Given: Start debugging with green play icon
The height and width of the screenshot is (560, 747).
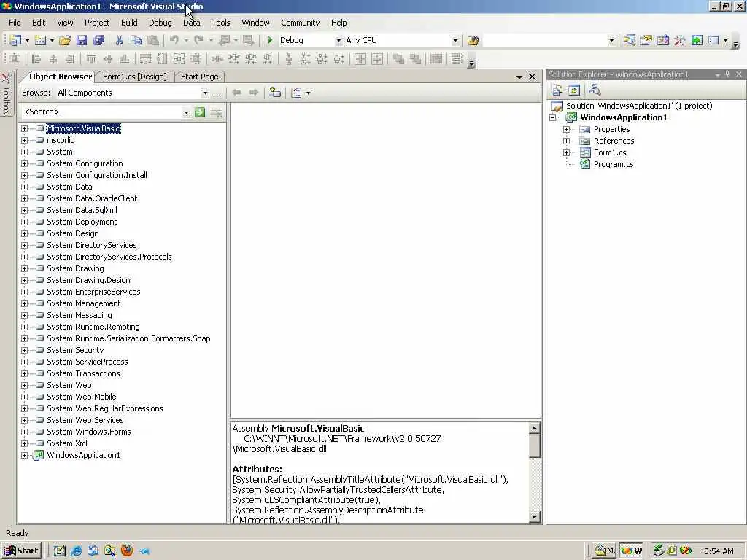Looking at the screenshot, I should (270, 41).
